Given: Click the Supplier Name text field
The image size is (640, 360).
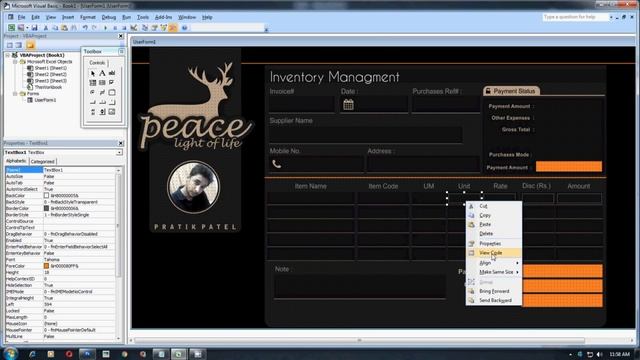Looking at the screenshot, I should pos(366,135).
